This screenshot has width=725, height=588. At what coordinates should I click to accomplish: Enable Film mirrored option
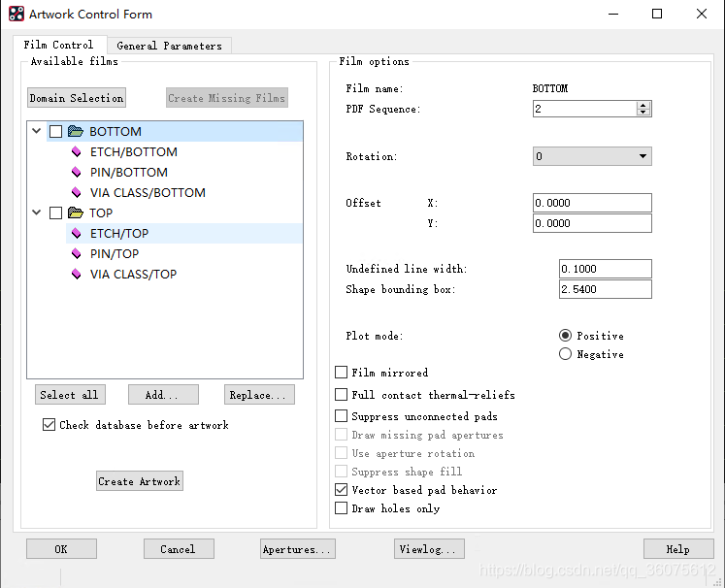[x=341, y=373]
